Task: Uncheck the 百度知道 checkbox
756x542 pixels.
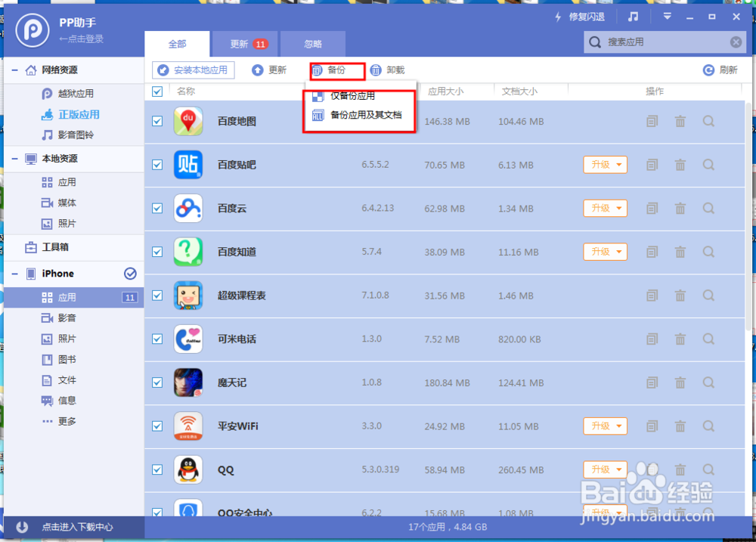Action: point(157,252)
